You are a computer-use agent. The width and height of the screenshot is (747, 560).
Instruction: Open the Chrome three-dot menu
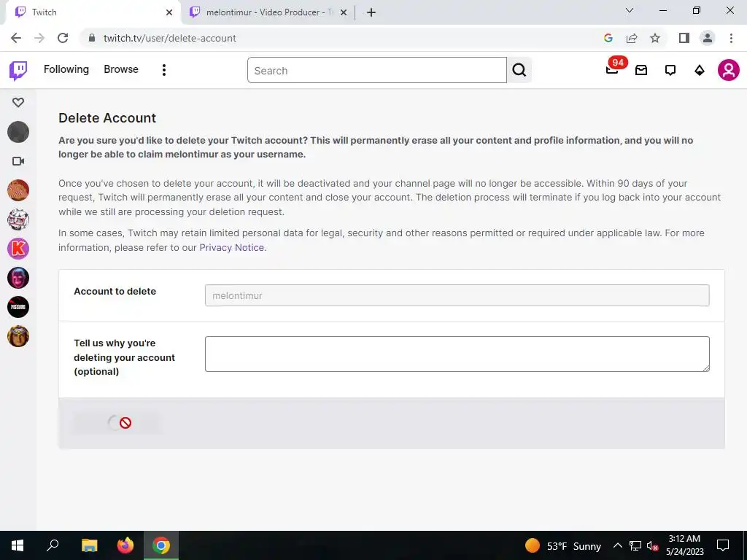pyautogui.click(x=731, y=38)
